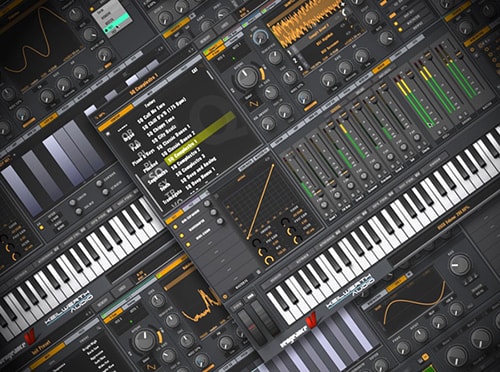
Task: Select the SQ Deep and Analog preset
Action: click(x=198, y=169)
